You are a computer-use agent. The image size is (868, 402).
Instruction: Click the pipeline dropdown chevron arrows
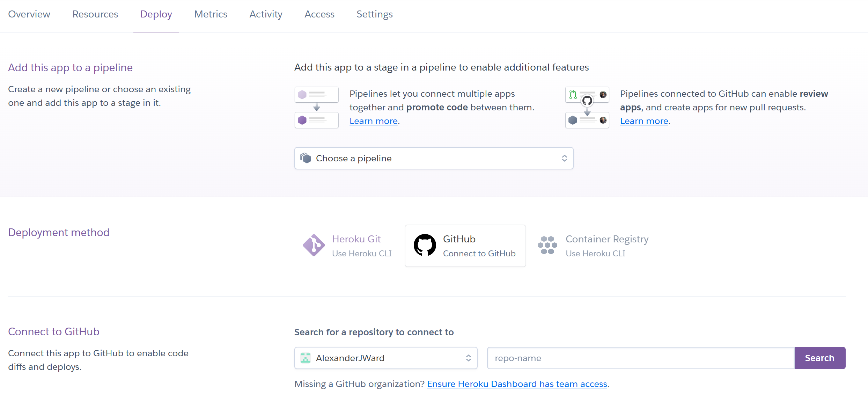coord(564,158)
